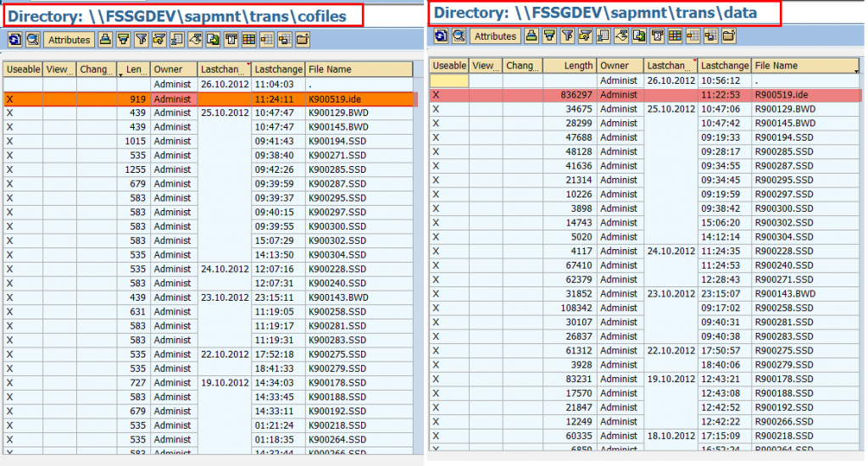Click the word processing icon in data toolbar

[621, 36]
